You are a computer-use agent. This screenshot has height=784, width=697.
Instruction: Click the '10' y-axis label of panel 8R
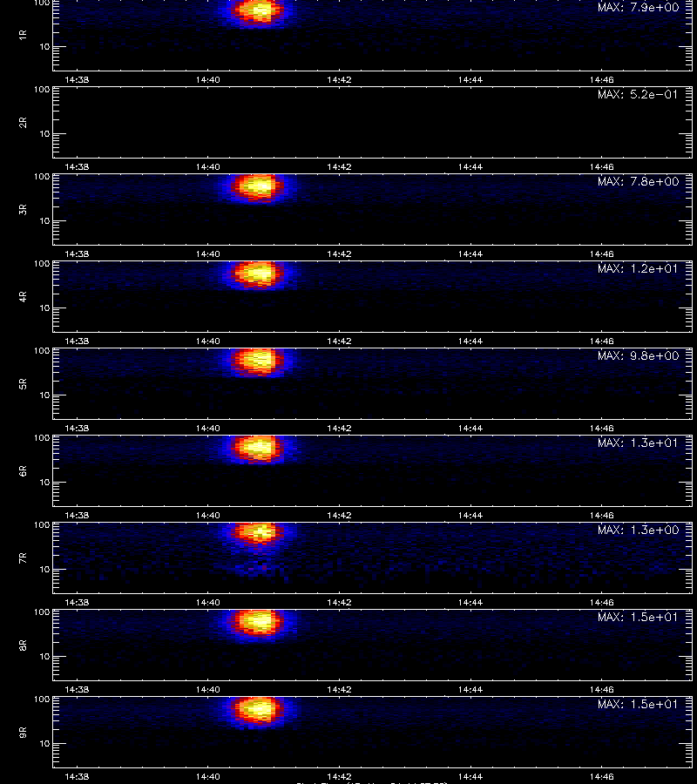tap(45, 656)
